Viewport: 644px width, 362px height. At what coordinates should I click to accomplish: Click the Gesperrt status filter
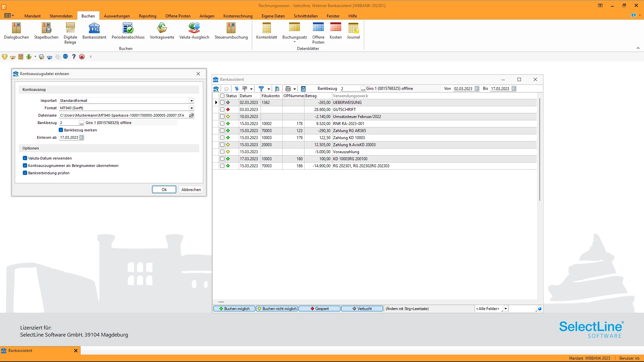click(319, 309)
